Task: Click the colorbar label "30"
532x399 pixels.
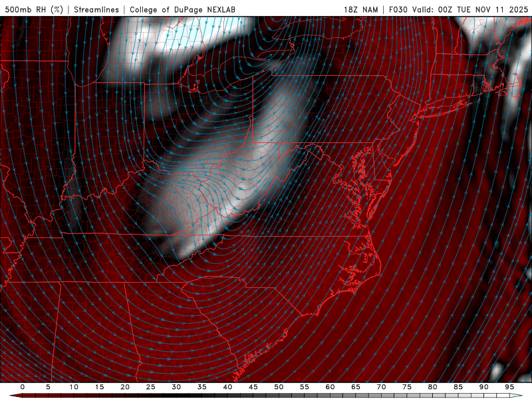Action: tap(176, 387)
